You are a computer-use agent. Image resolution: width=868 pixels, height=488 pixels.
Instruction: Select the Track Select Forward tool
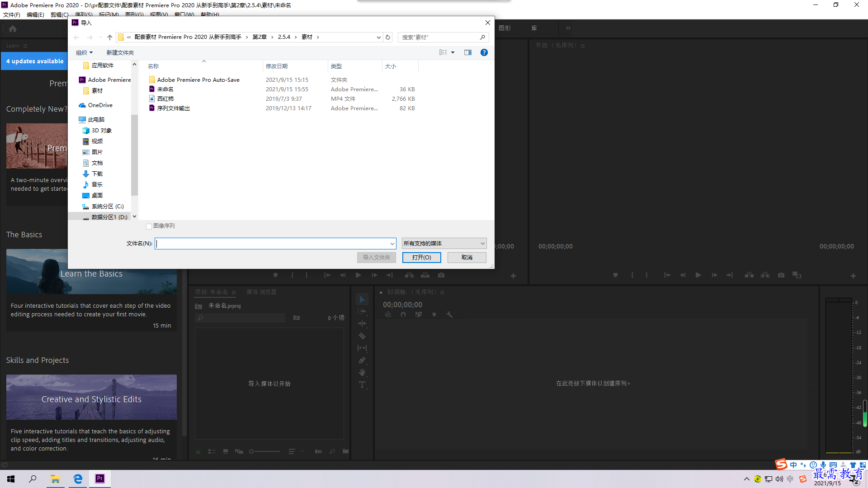[362, 311]
